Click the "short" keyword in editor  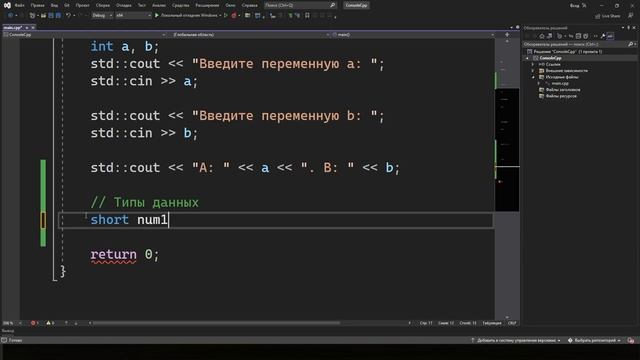pos(109,220)
